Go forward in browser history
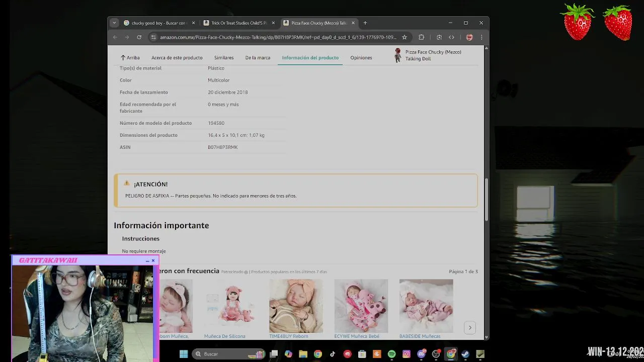Image resolution: width=644 pixels, height=362 pixels. [127, 37]
